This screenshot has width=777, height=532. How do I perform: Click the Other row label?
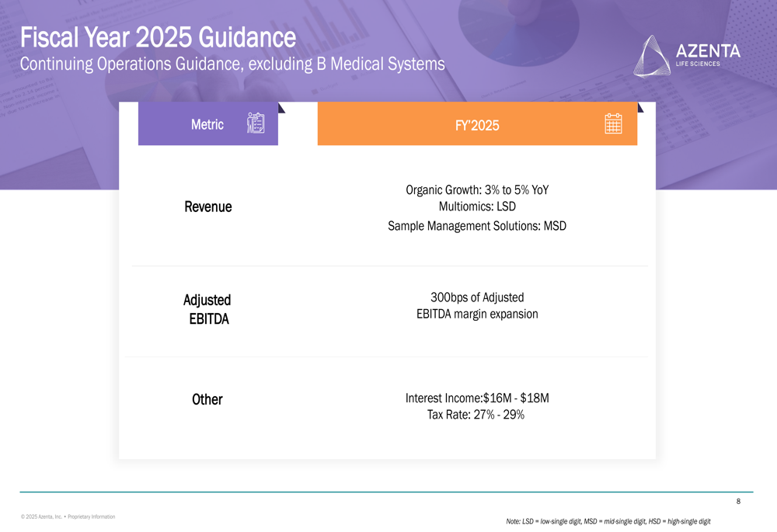point(207,399)
